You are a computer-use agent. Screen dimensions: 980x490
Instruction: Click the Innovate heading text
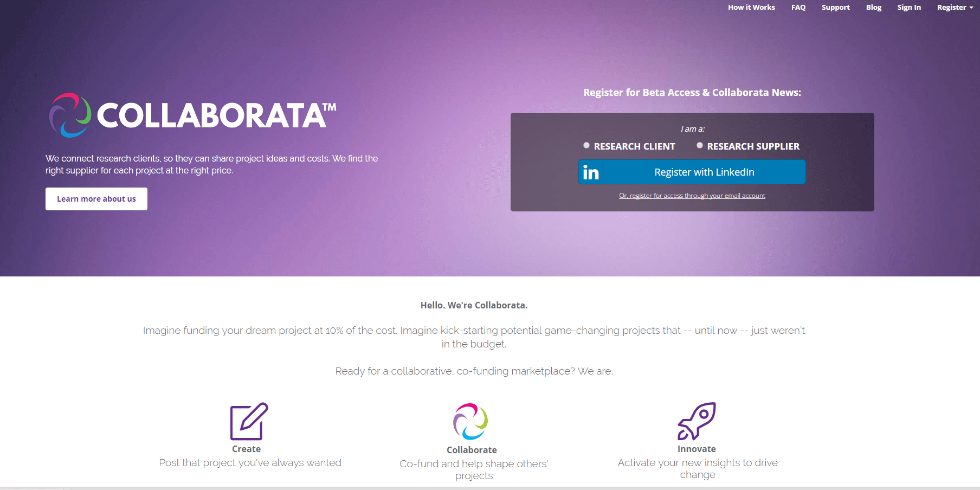tap(697, 449)
